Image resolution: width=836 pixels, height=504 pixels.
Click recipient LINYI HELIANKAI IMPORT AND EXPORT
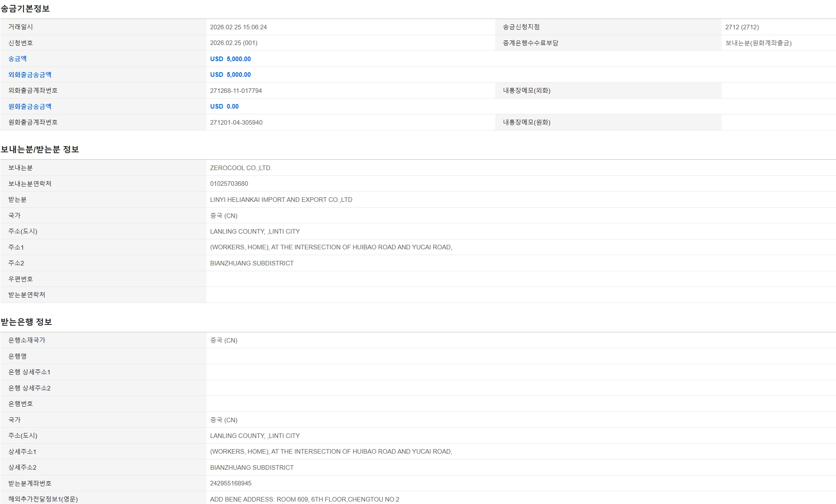[x=281, y=200]
